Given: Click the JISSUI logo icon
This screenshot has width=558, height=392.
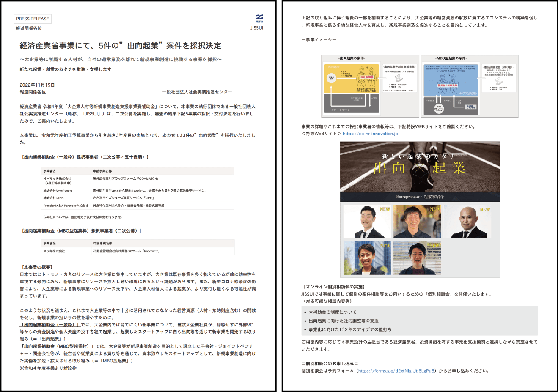Looking at the screenshot, I should pyautogui.click(x=259, y=19).
